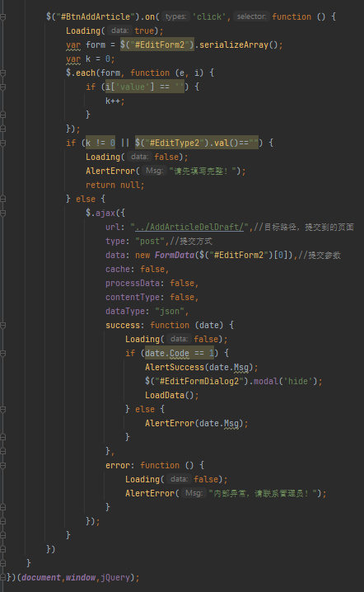Click the "请先填写完整！" error string
Viewport: 364px width, 592px height.
[204, 171]
